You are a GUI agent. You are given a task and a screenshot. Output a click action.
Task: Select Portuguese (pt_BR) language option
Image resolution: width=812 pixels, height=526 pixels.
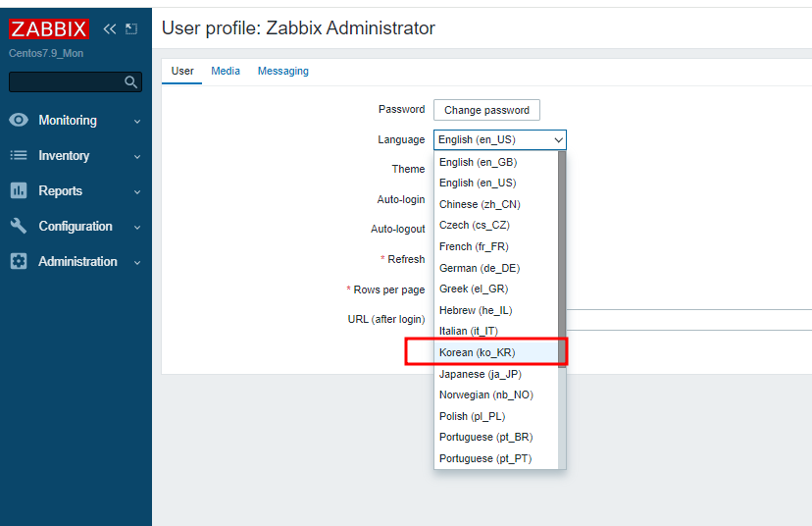(x=496, y=437)
